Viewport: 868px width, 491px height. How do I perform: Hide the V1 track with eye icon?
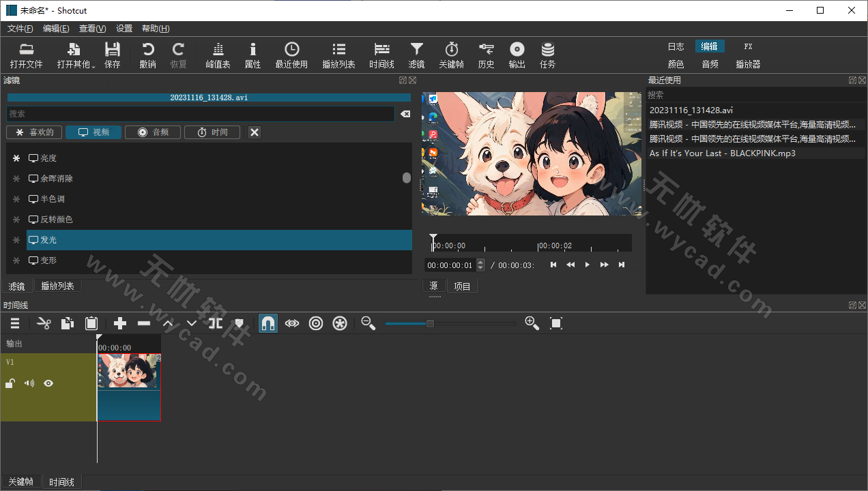(48, 383)
